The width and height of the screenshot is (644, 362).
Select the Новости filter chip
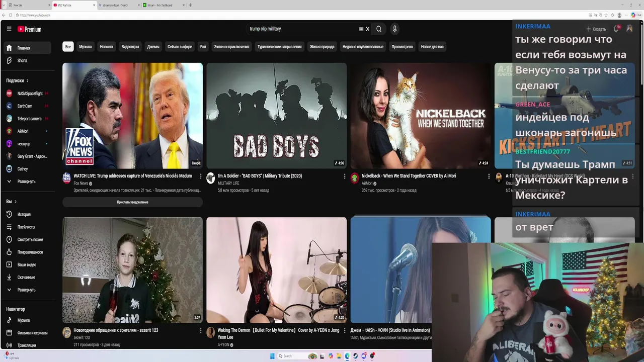pyautogui.click(x=106, y=47)
